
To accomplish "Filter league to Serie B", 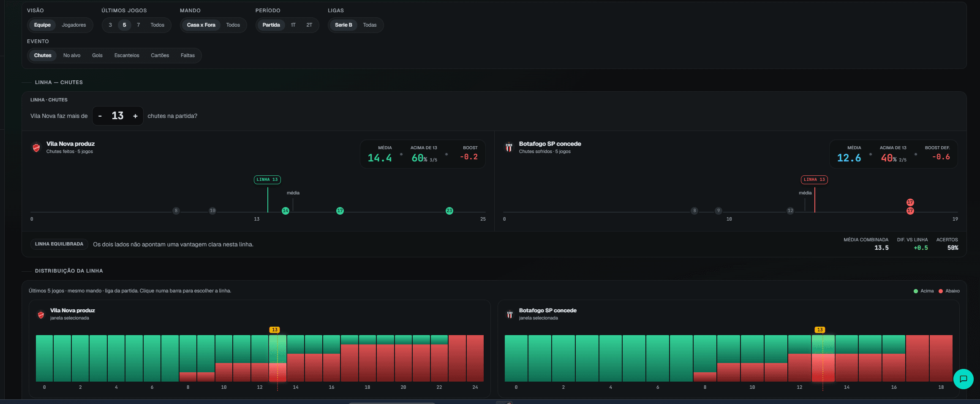I will [x=343, y=25].
